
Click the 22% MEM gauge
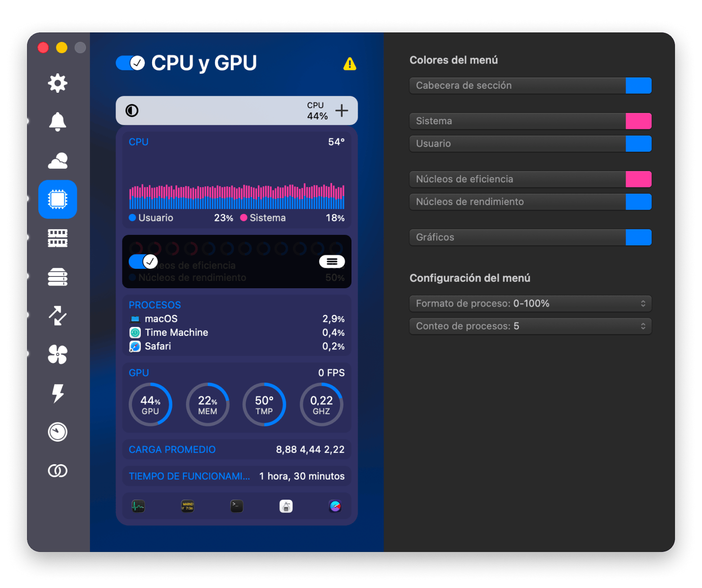click(x=207, y=404)
